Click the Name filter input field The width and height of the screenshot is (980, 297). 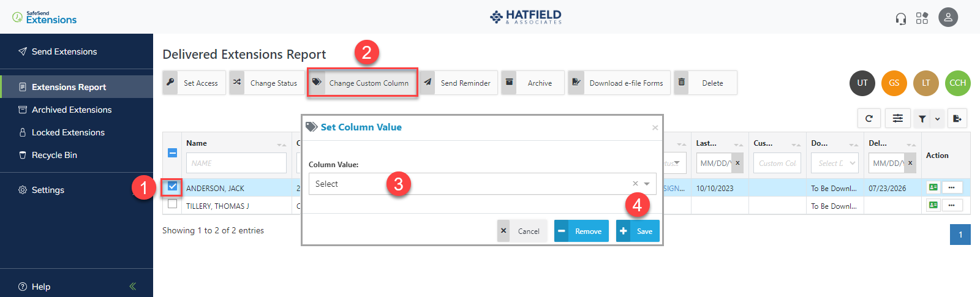click(x=236, y=163)
